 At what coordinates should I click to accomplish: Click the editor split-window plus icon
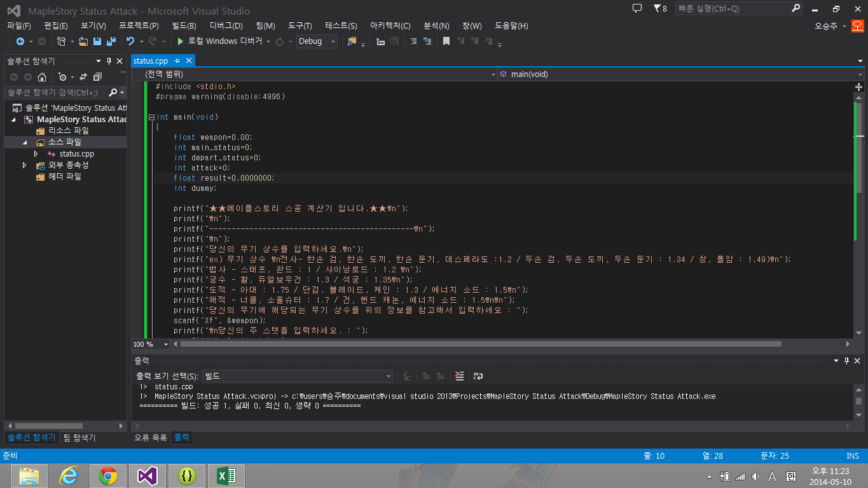859,87
